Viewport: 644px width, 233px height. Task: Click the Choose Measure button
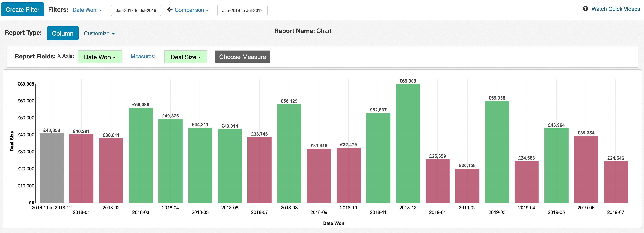coord(242,57)
